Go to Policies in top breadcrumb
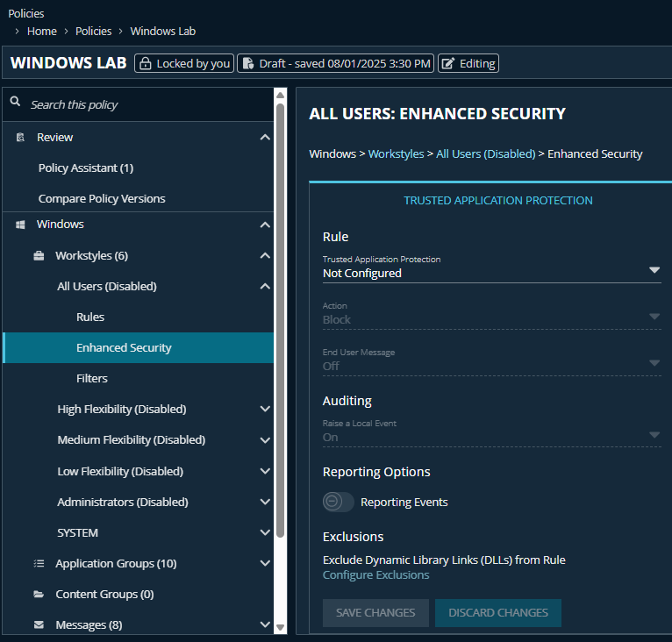The height and width of the screenshot is (642, 672). tap(93, 32)
